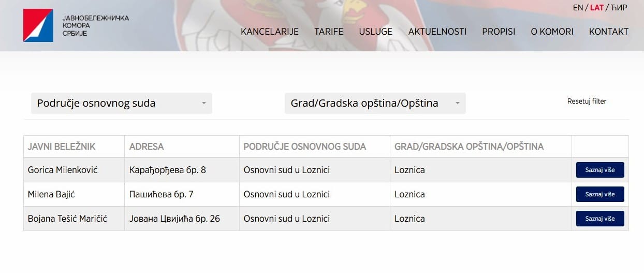
Task: Navigate to O KOMORI
Action: 552,32
